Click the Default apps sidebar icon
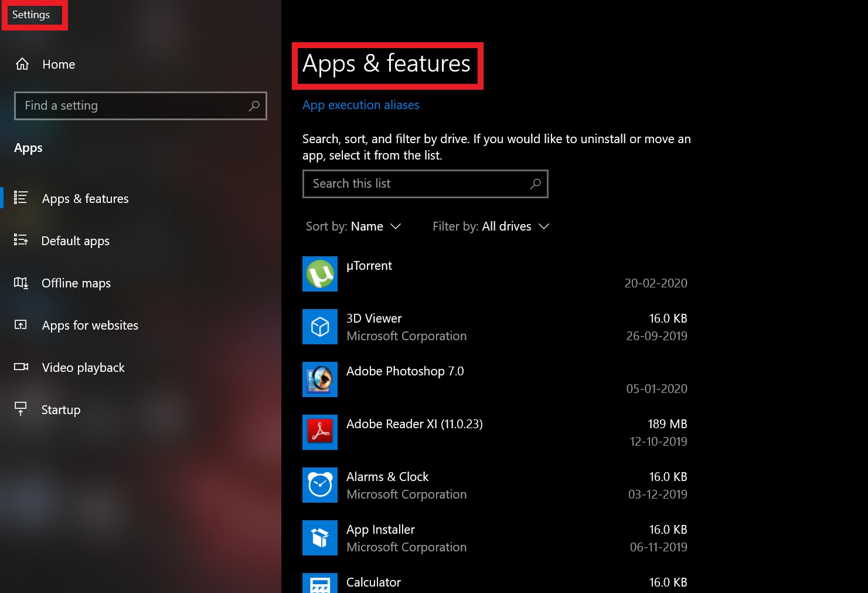This screenshot has height=593, width=868. click(x=21, y=240)
